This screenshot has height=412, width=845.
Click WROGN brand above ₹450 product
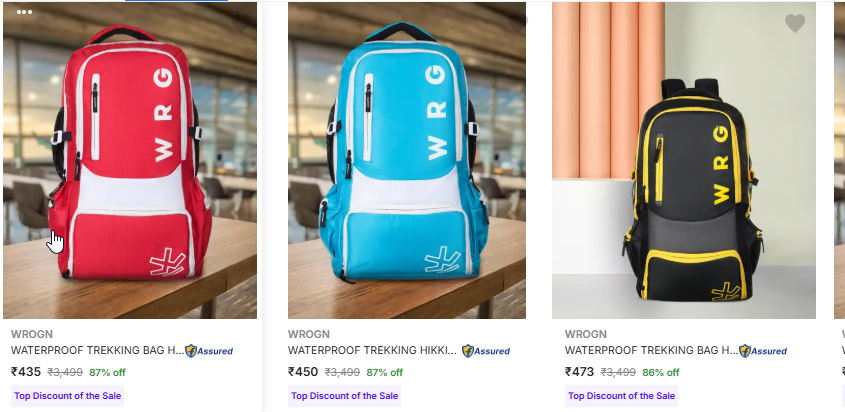309,334
